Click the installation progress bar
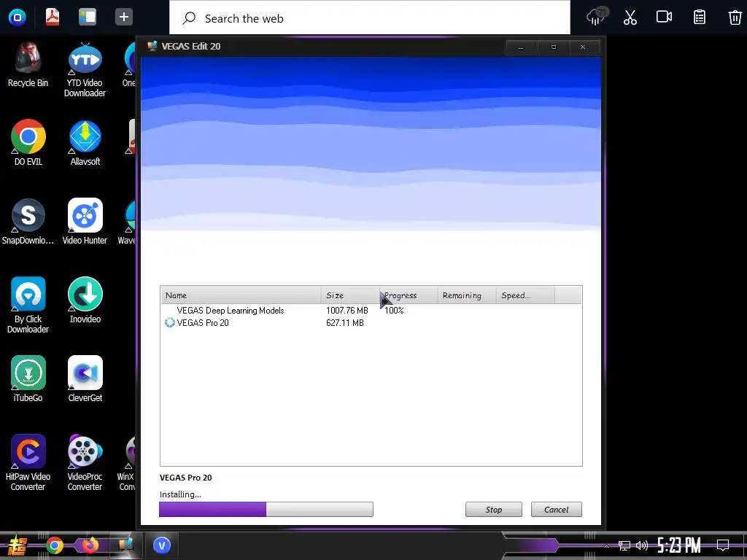Viewport: 747px width, 560px height. [266, 509]
